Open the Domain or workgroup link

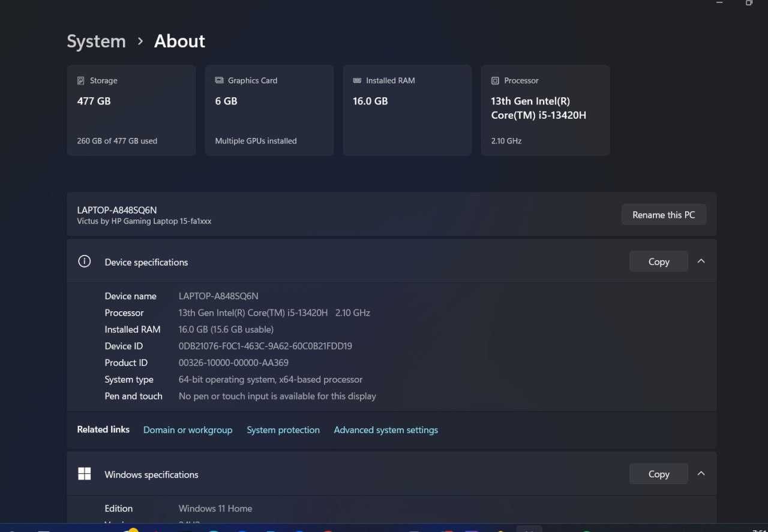[188, 430]
